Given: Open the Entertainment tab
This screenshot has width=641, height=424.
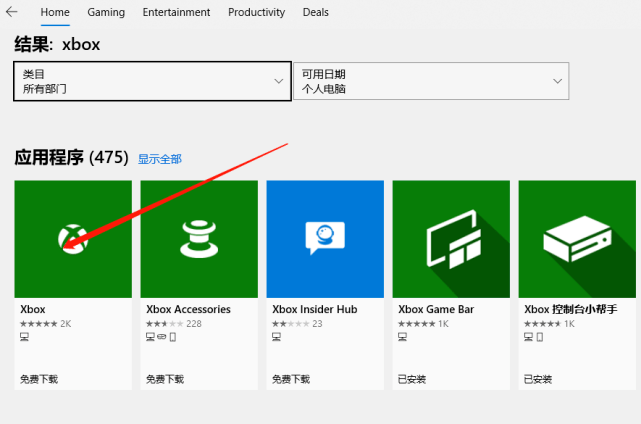Looking at the screenshot, I should [x=176, y=12].
